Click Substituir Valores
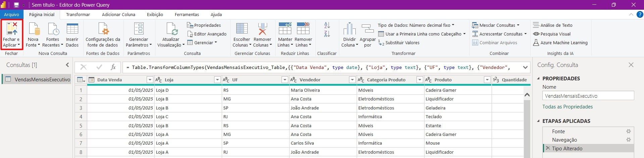Image resolution: width=644 pixels, height=158 pixels. pos(399,43)
